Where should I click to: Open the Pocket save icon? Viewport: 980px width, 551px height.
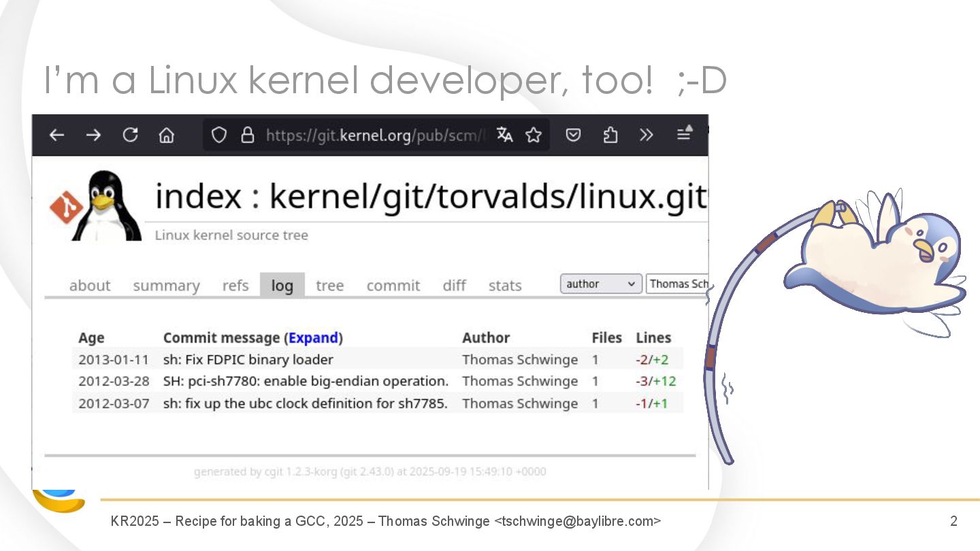[x=574, y=135]
